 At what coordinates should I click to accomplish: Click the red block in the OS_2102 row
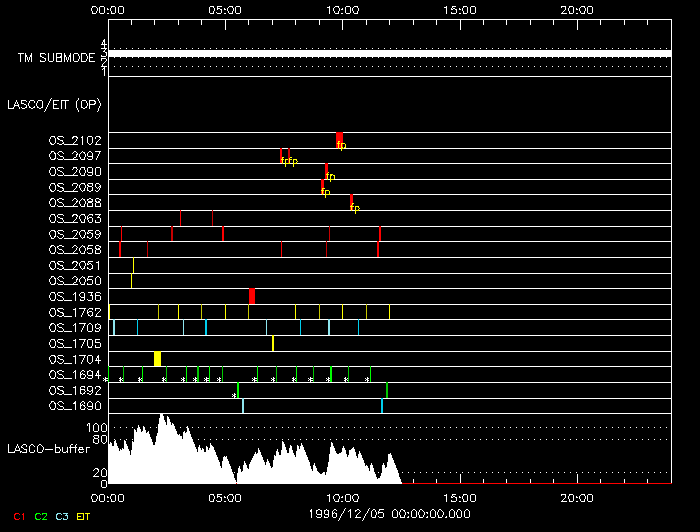(340, 138)
